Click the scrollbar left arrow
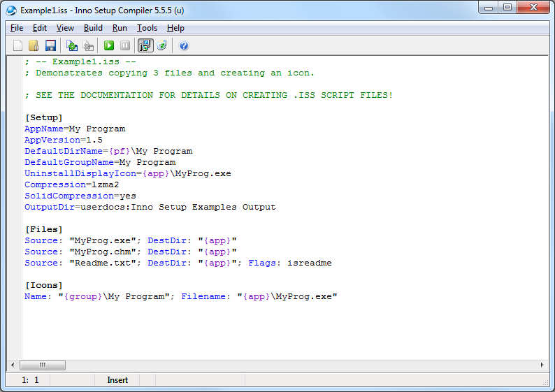Viewport: 555px width, 392px height. 13,365
